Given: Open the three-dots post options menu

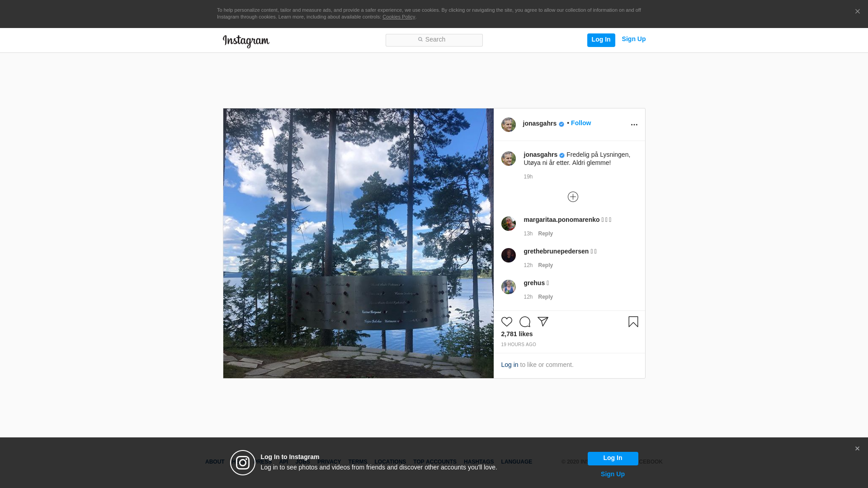Looking at the screenshot, I should (x=634, y=125).
